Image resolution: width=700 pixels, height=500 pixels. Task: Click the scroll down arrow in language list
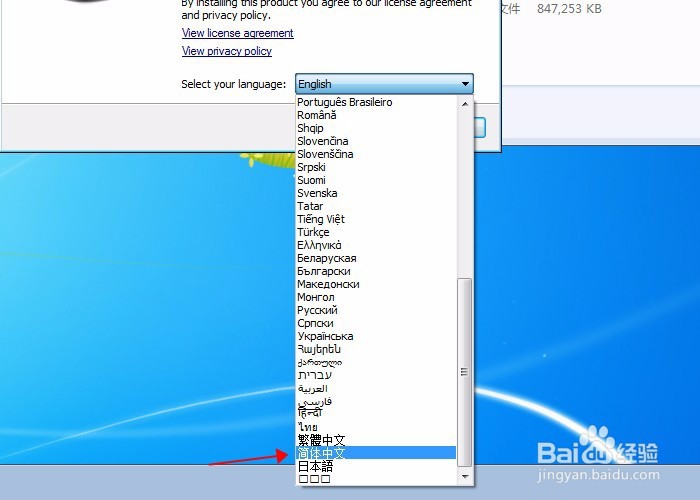coord(465,477)
